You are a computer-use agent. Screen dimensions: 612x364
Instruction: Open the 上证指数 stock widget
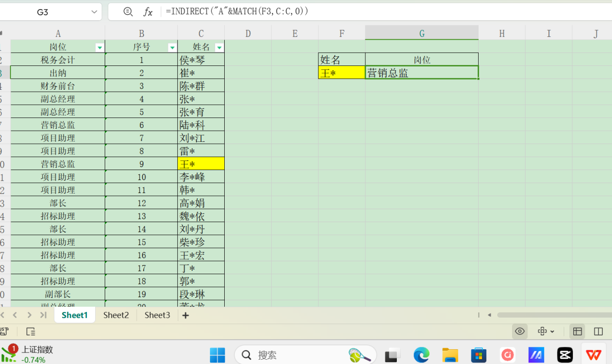(27, 354)
